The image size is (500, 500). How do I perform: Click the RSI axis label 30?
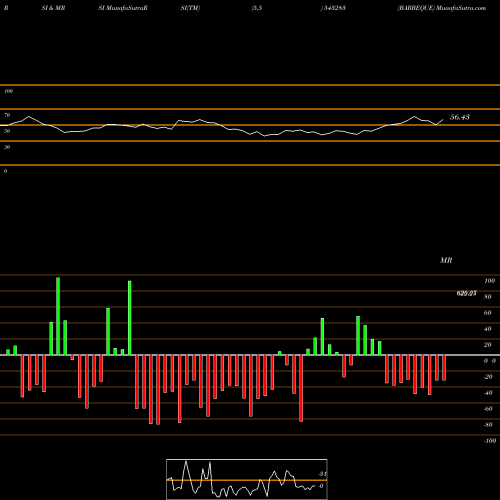click(x=7, y=147)
